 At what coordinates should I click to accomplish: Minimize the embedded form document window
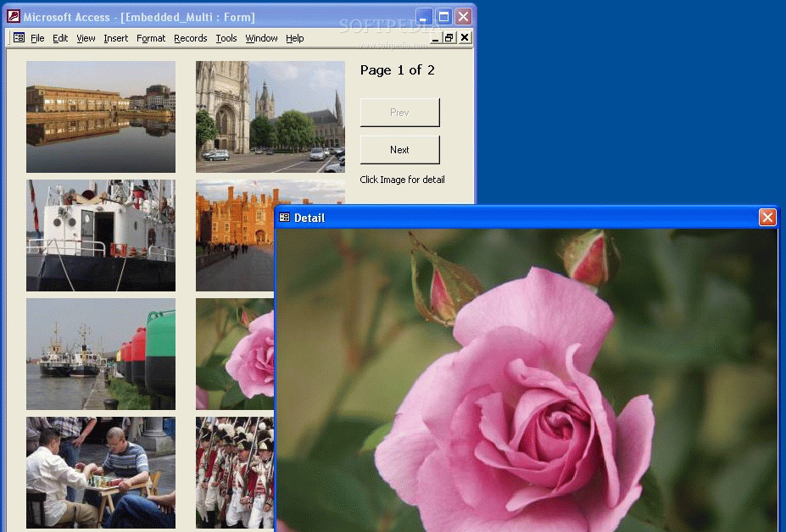pos(435,38)
